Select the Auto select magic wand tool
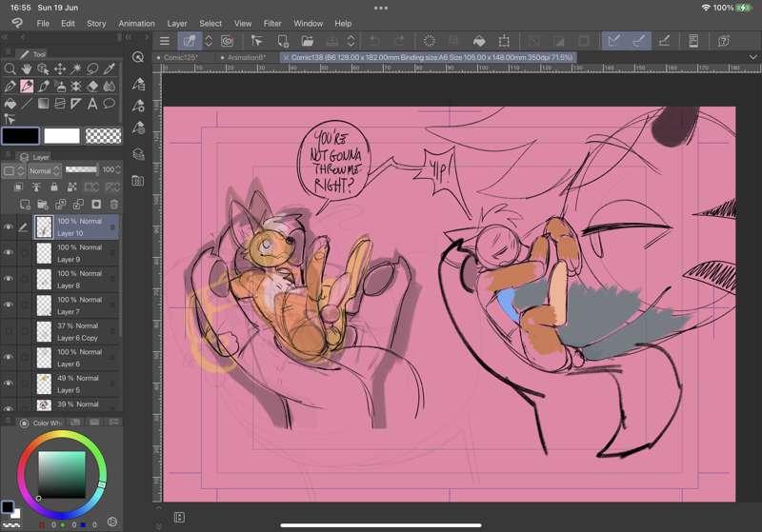 (x=76, y=69)
